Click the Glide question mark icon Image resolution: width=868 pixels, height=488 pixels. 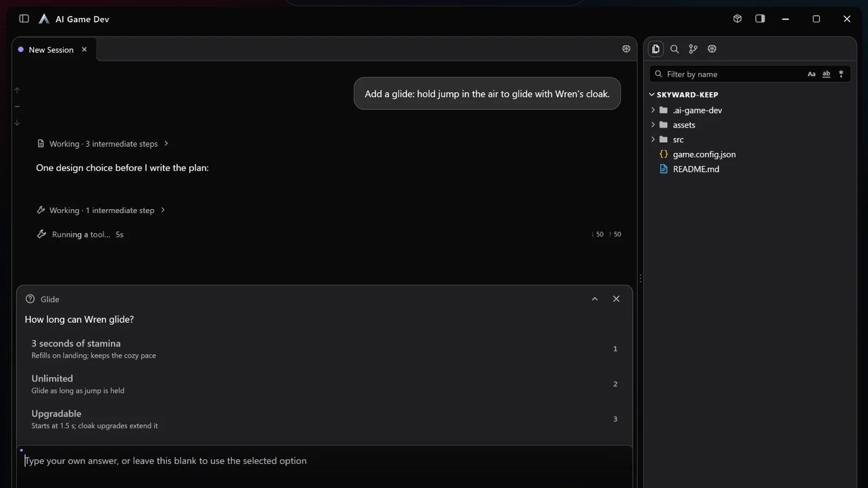pos(30,299)
